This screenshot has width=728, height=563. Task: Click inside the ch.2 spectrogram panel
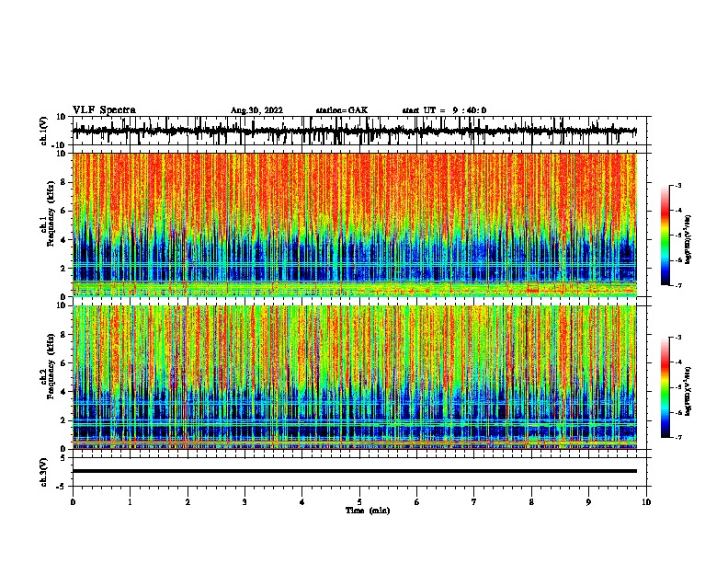(x=355, y=377)
